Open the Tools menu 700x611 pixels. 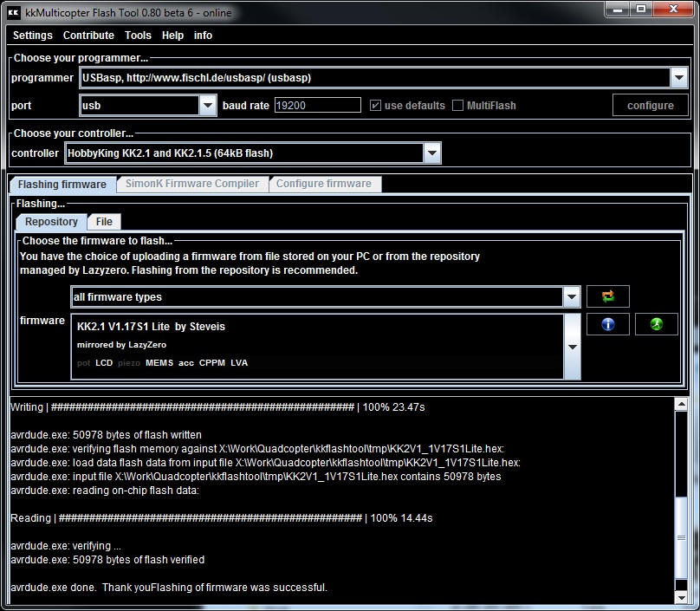click(138, 36)
